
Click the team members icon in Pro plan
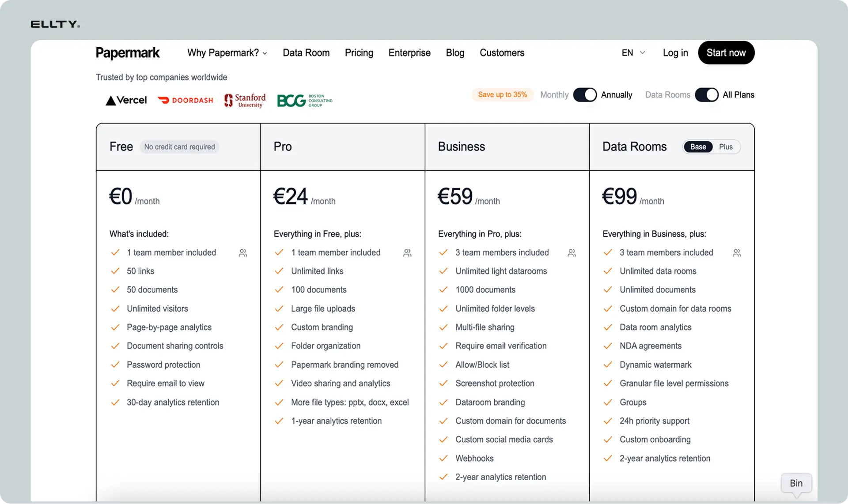pos(407,253)
